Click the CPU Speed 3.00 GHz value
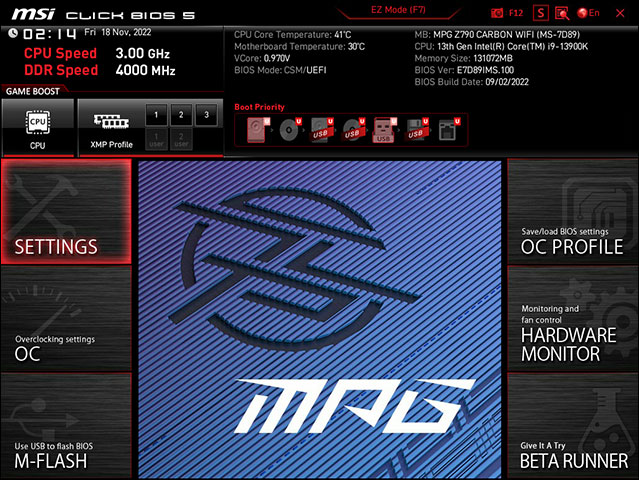Viewport: 639px width, 480px height. point(142,53)
